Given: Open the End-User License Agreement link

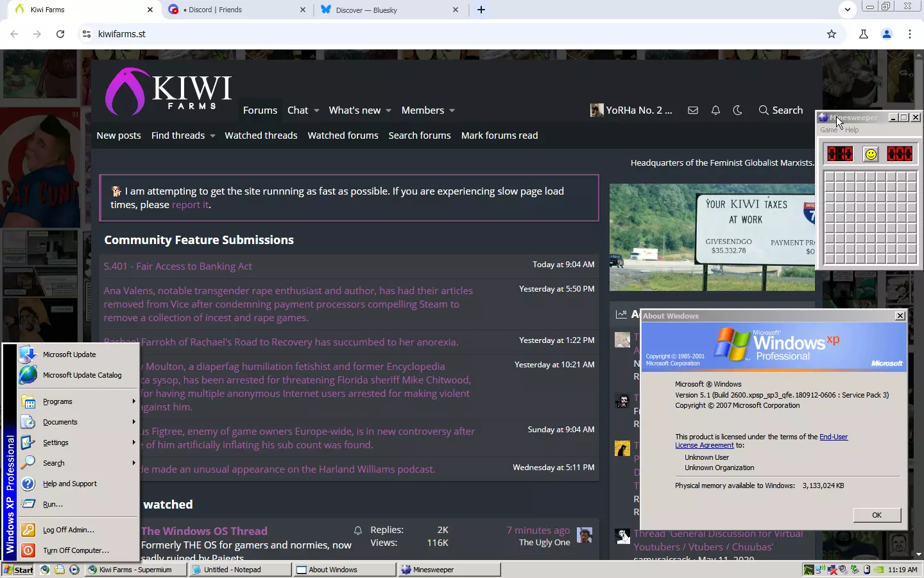Looking at the screenshot, I should (x=762, y=441).
